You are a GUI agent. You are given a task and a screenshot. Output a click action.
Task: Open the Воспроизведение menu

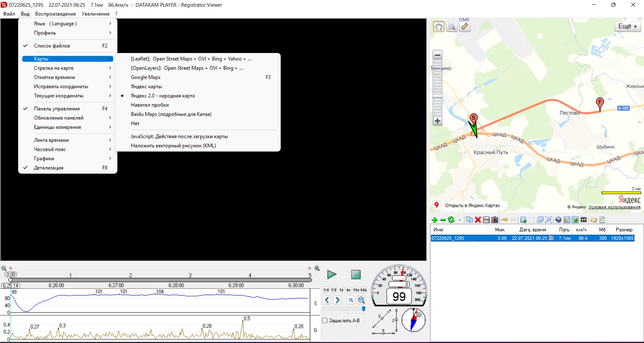point(55,14)
